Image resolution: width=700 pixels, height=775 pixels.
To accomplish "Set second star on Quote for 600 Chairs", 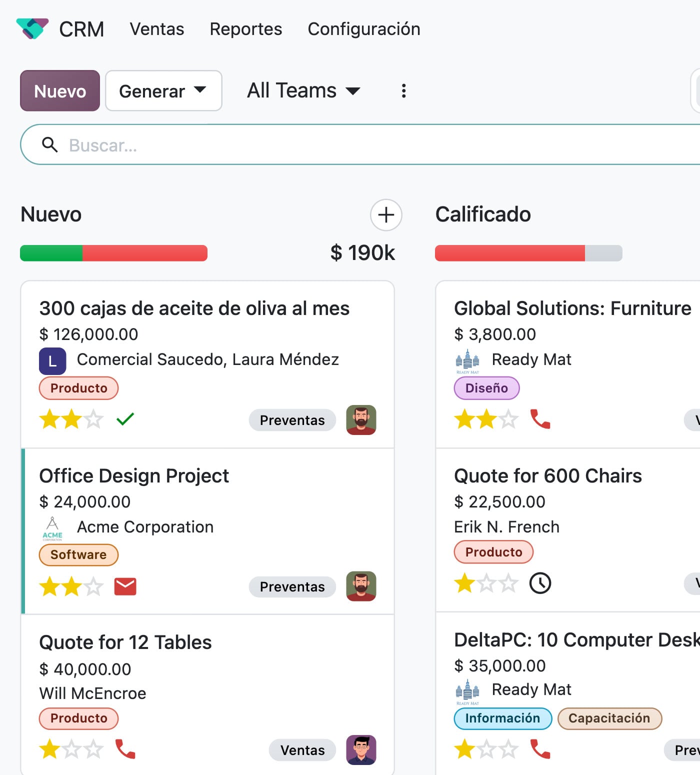I will 486,583.
